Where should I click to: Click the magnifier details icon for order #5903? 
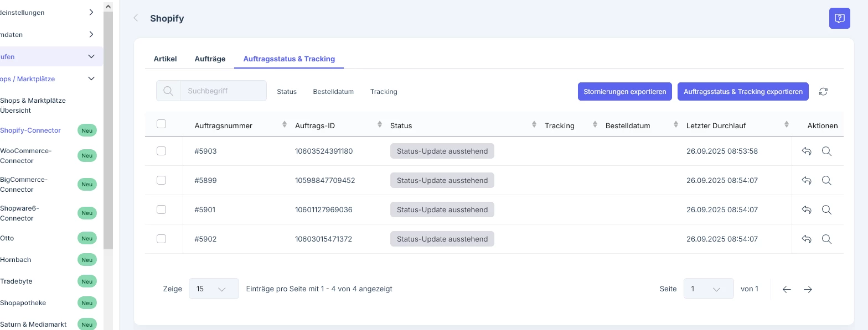click(x=826, y=151)
